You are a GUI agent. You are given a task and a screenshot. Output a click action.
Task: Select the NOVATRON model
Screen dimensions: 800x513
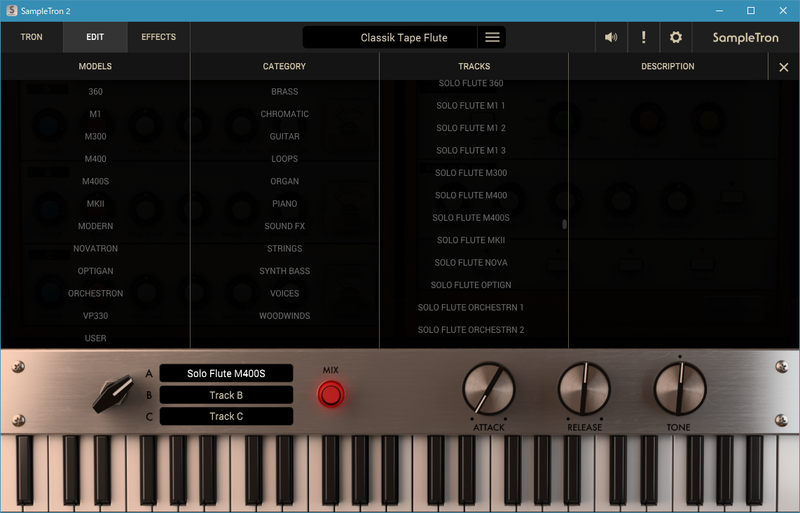point(95,249)
